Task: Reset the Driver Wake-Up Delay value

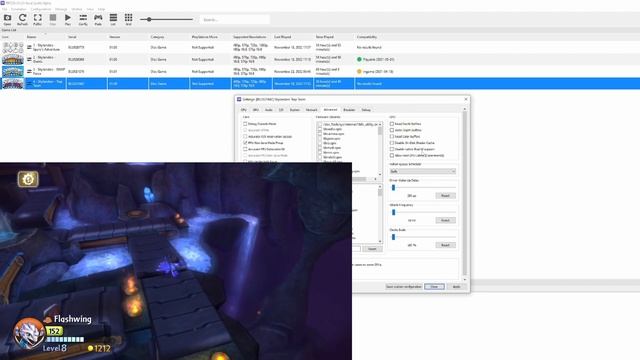Action: [445, 196]
